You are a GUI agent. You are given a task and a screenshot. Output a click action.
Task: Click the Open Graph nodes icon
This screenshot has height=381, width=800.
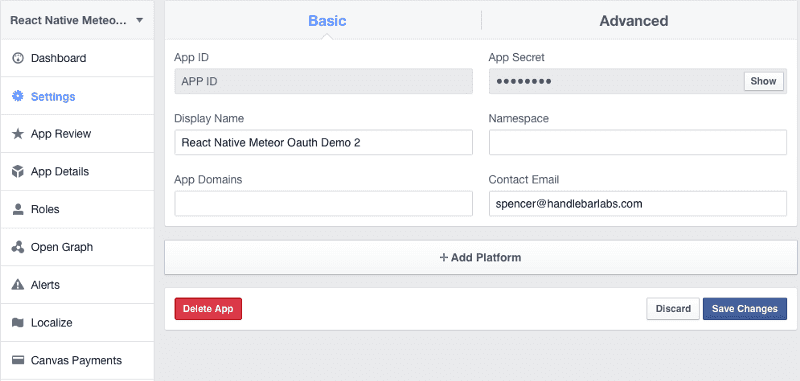coord(18,247)
